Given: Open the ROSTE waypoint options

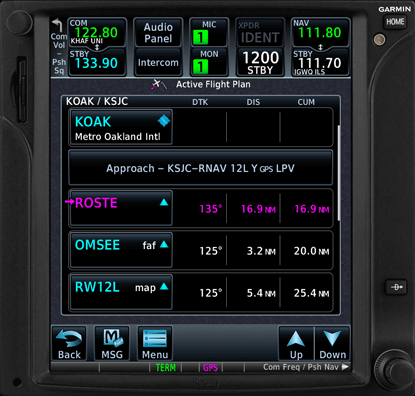Looking at the screenshot, I should (x=121, y=208).
